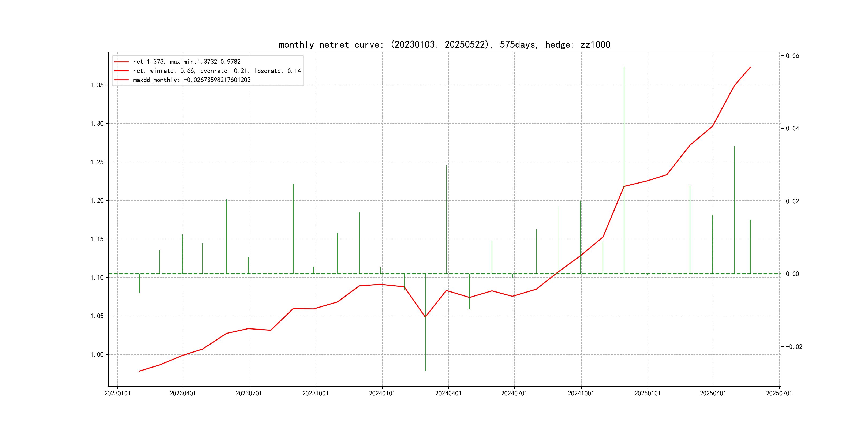Click the winrate legend entry text
This screenshot has width=868, height=434.
(x=217, y=71)
